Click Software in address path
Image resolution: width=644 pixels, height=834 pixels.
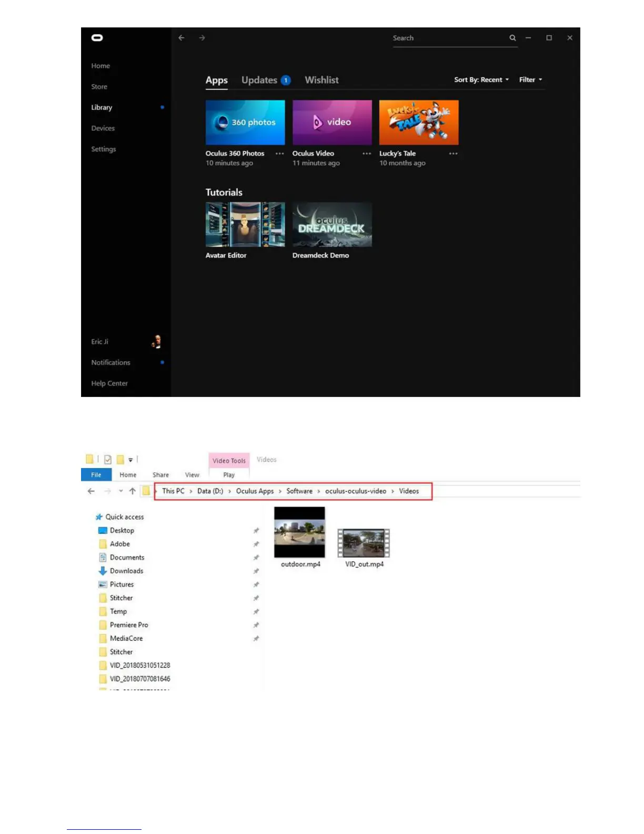click(x=299, y=491)
